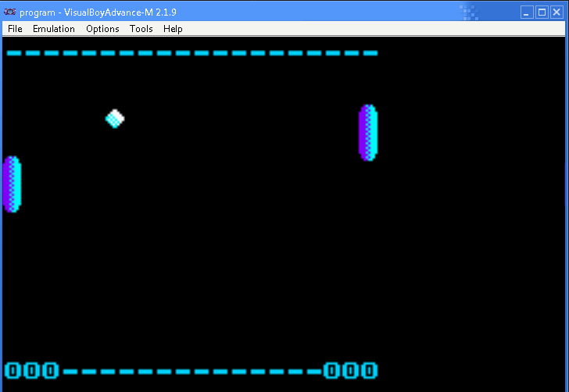Maximize the VisualBoyAdvance-M window

(x=542, y=12)
